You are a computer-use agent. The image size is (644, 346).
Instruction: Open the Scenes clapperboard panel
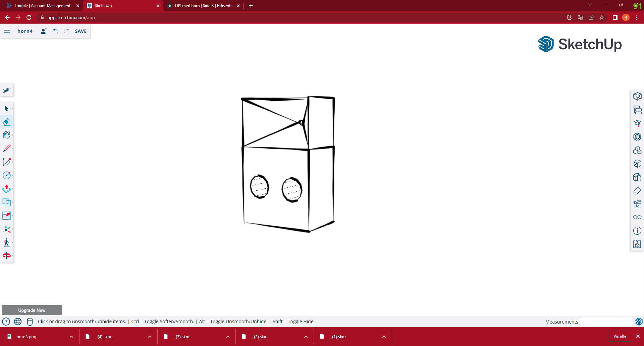click(x=637, y=204)
